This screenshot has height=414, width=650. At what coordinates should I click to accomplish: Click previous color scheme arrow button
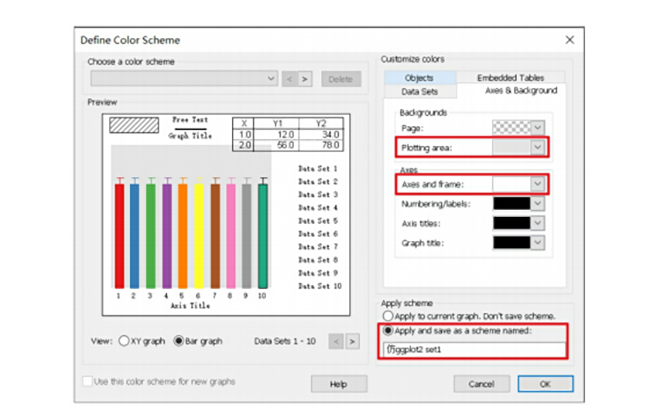(289, 78)
